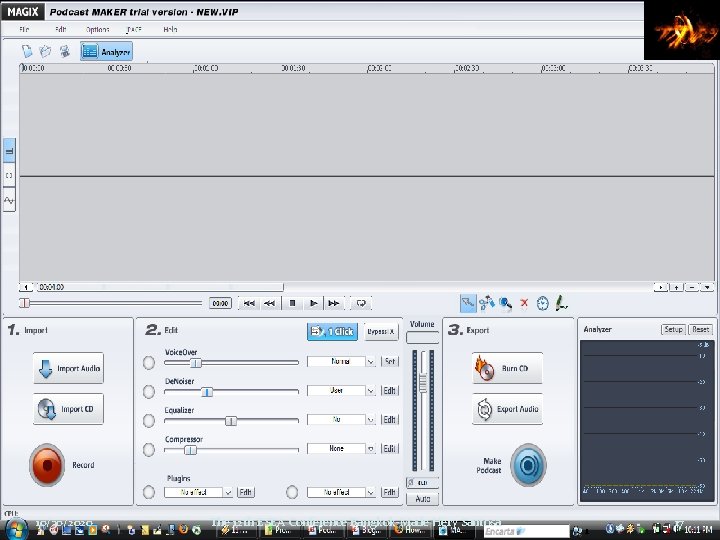Select the waveform view icon on left sidebar
The width and height of the screenshot is (720, 540).
(9, 200)
